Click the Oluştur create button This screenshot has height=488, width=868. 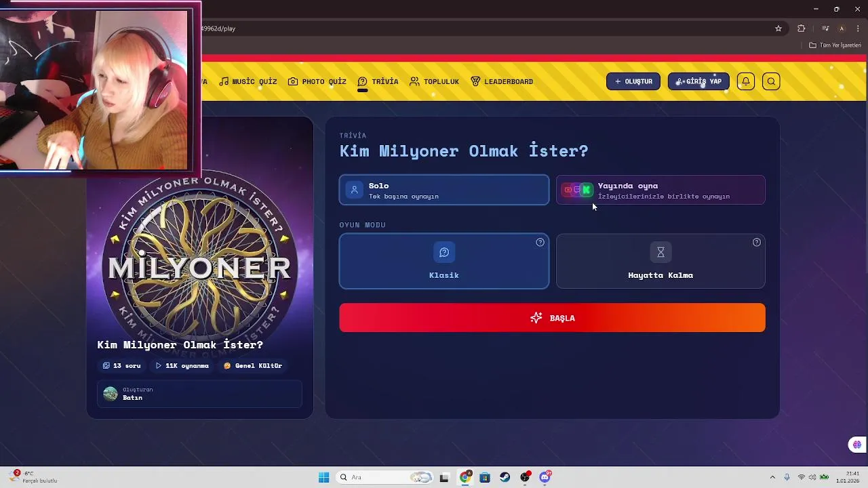tap(633, 81)
